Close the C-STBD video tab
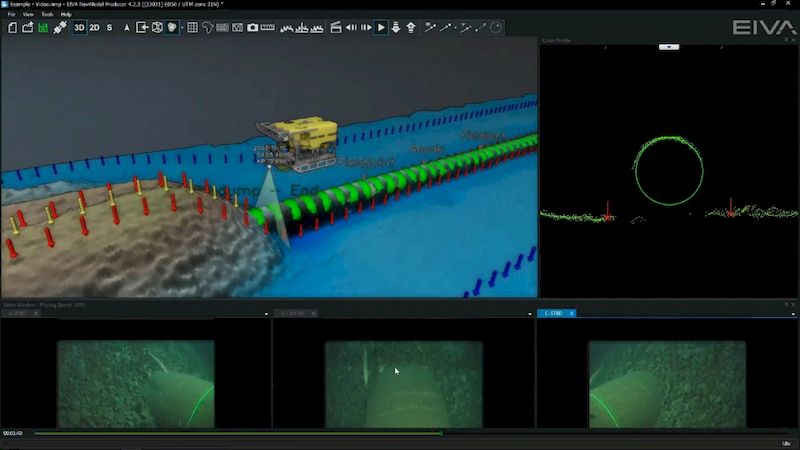Image resolution: width=800 pixels, height=450 pixels. tap(571, 313)
